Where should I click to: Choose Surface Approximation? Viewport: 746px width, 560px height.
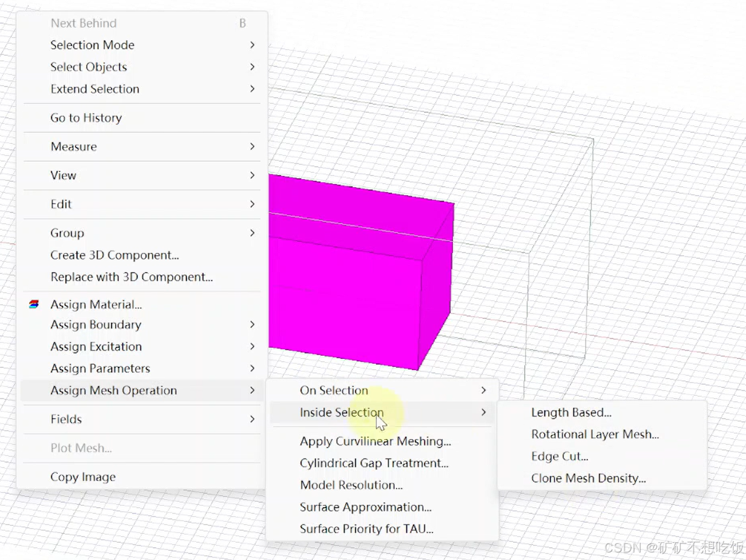coord(382,507)
